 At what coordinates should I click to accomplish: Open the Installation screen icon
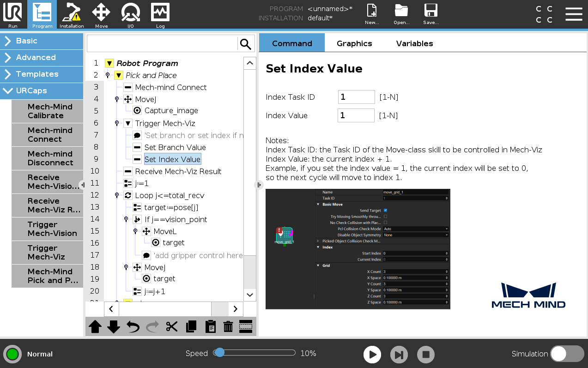72,15
